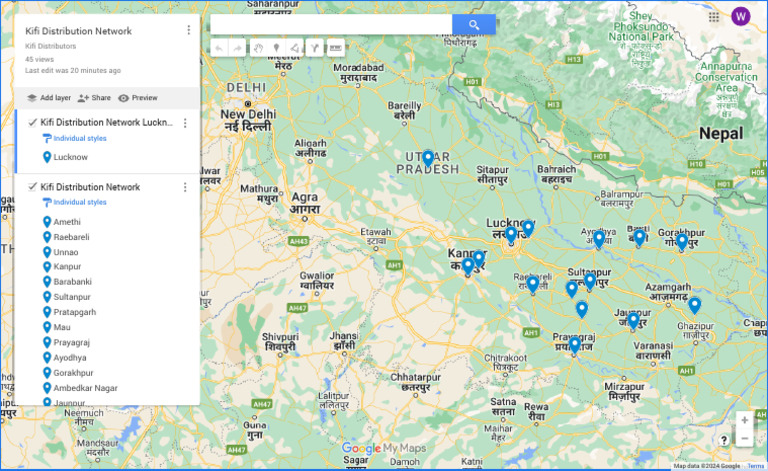Click the layers icon beside Add layer
This screenshot has width=768, height=471.
tap(32, 98)
